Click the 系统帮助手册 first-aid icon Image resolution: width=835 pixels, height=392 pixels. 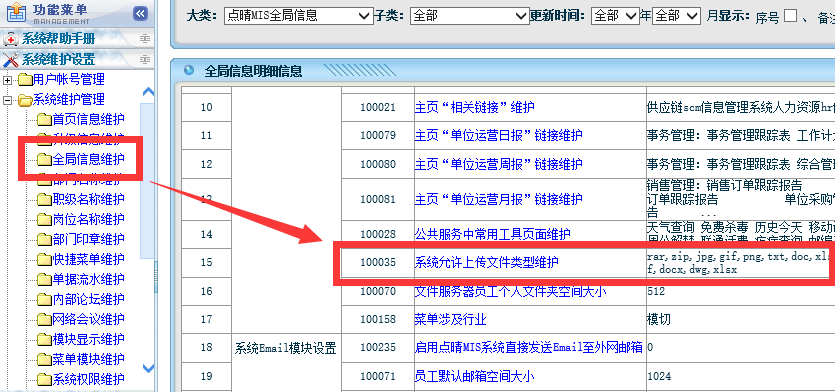(11, 39)
